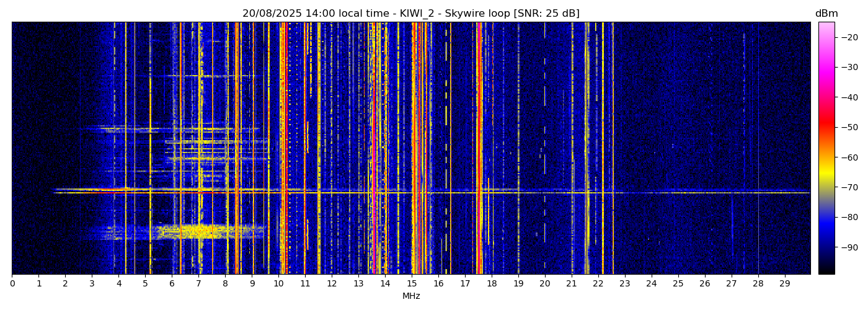Click the 10 MHz axis tick label
This screenshot has height=310, width=868.
pyautogui.click(x=278, y=283)
